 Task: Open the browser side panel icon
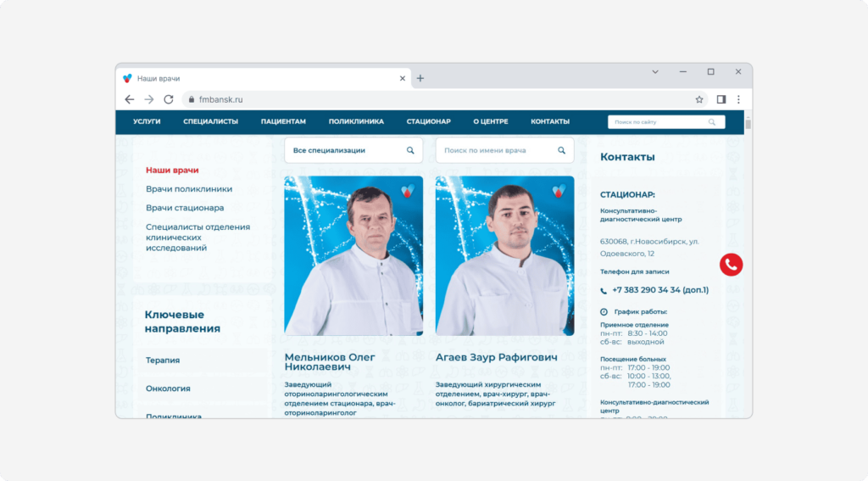[x=721, y=99]
